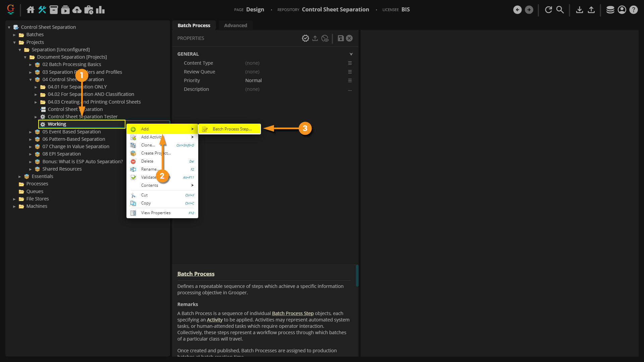Click the save icon in Properties
644x362 pixels.
pyautogui.click(x=340, y=38)
